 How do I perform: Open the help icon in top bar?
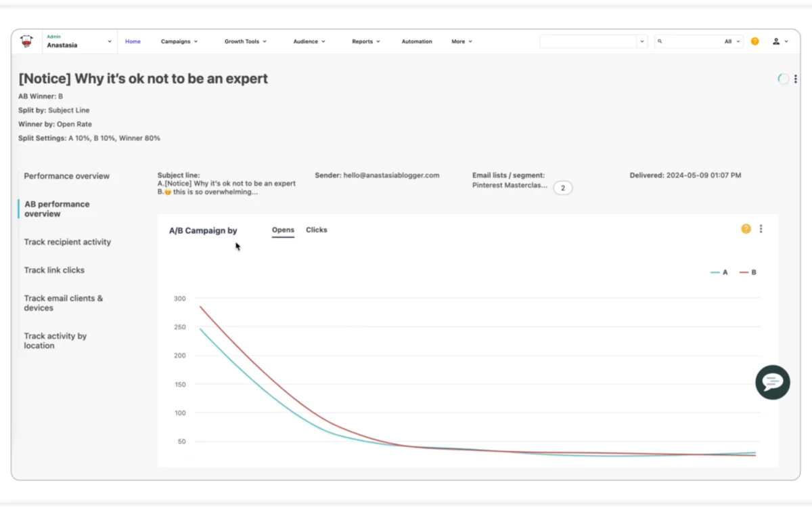tap(755, 41)
